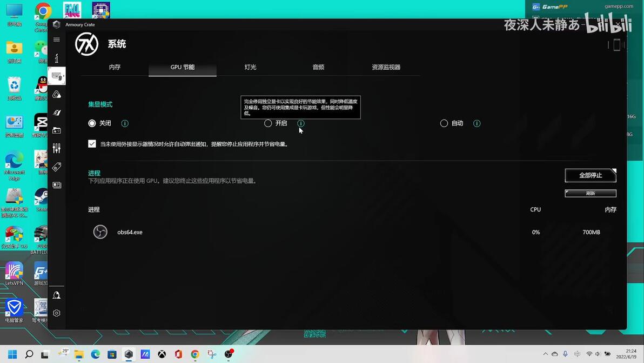Open Armoury Crate taskbar icon
This screenshot has width=644, height=363.
(x=129, y=354)
